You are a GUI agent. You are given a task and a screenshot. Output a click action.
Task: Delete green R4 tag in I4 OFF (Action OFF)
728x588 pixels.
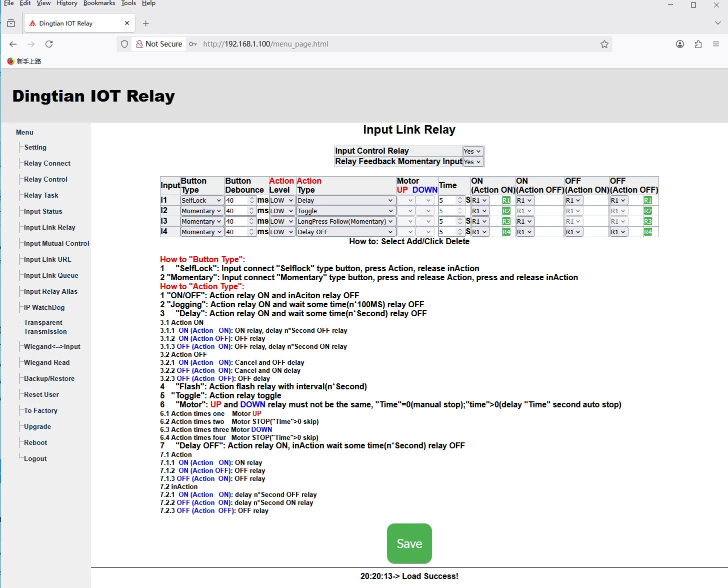[x=648, y=232]
